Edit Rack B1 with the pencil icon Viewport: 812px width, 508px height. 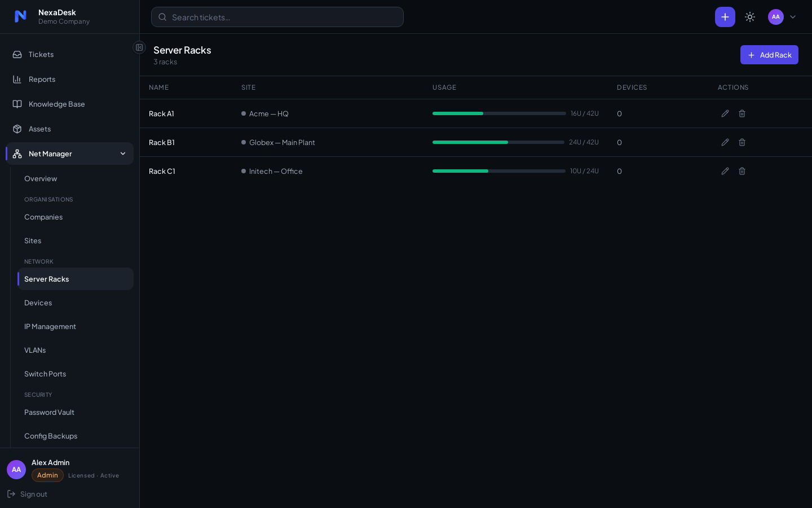725,142
